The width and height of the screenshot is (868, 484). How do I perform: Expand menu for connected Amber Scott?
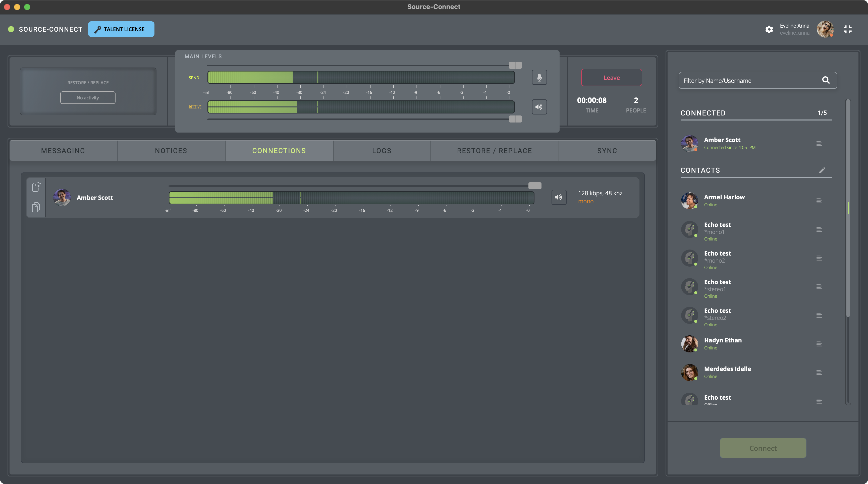[x=819, y=144]
